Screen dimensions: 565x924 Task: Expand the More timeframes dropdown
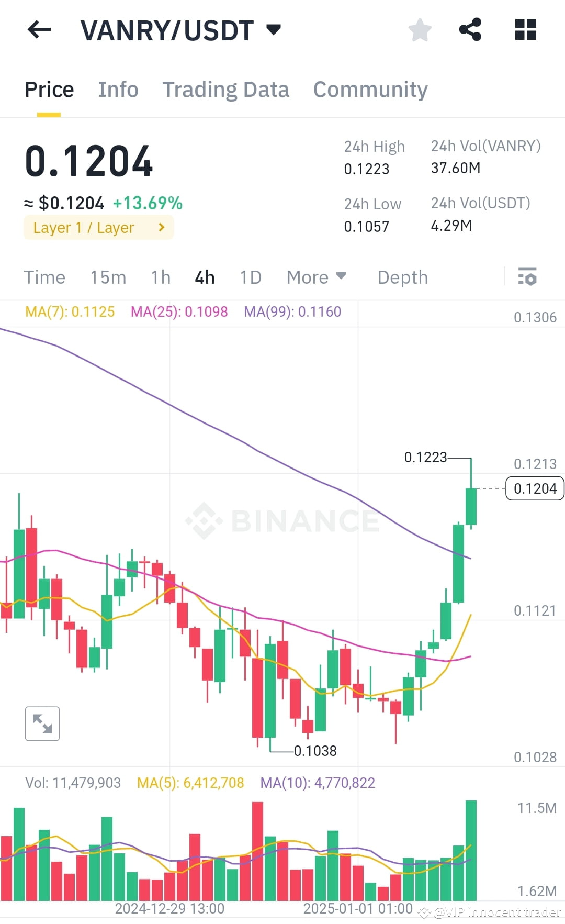tap(315, 277)
